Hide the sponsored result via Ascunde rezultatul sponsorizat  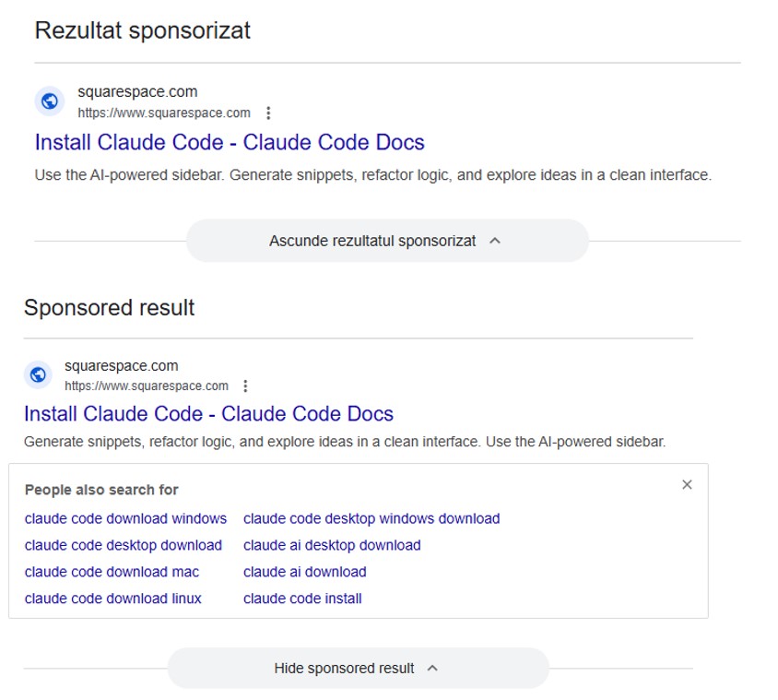coord(372,240)
